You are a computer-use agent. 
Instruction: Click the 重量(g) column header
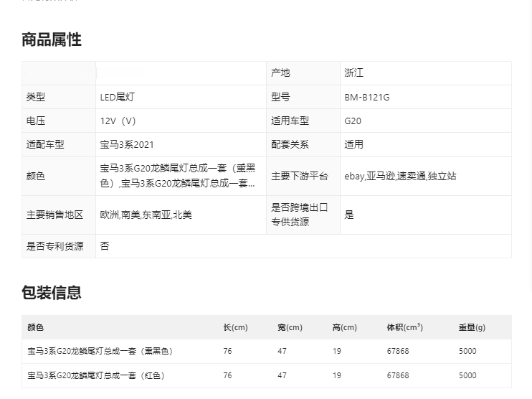[472, 327]
